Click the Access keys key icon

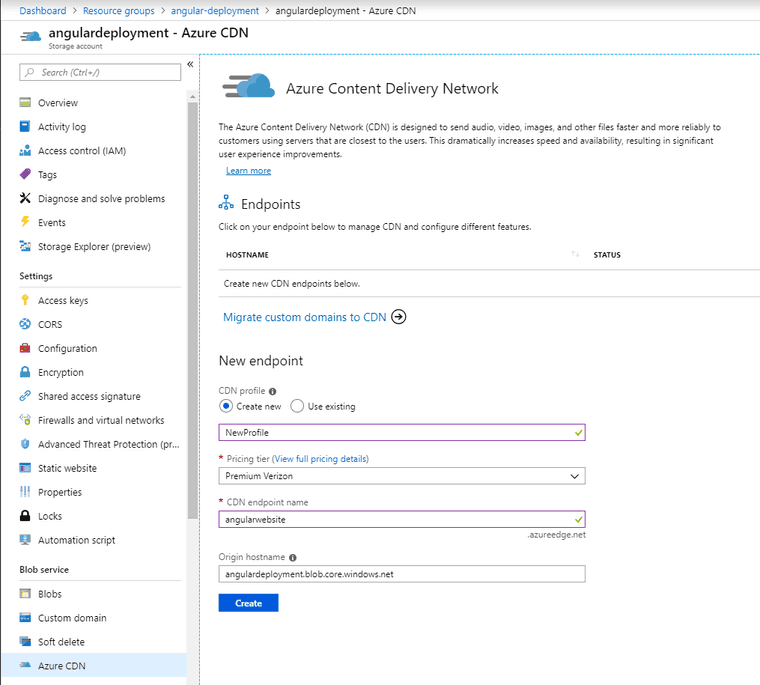[26, 301]
